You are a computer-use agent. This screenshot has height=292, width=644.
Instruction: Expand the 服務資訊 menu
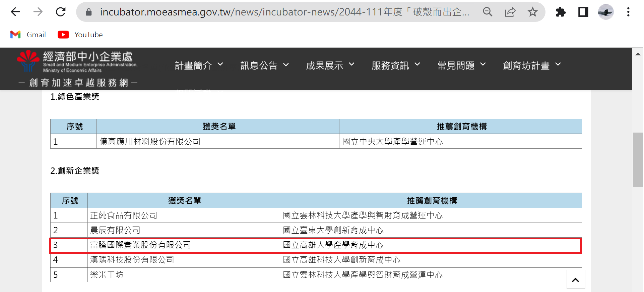point(396,65)
